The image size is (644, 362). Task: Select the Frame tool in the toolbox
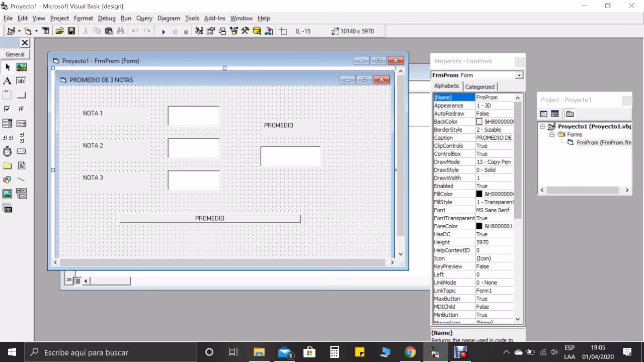[x=8, y=95]
